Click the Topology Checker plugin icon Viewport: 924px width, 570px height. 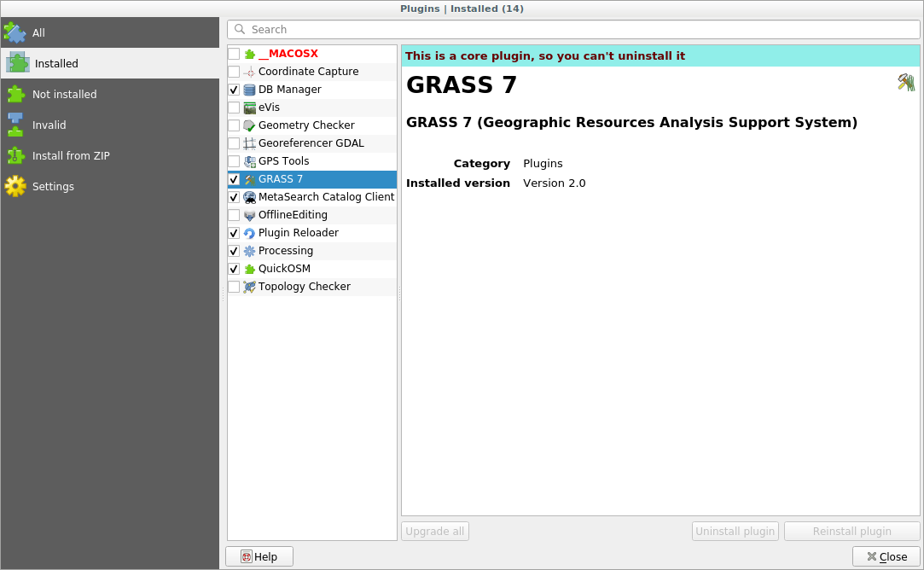coord(247,286)
